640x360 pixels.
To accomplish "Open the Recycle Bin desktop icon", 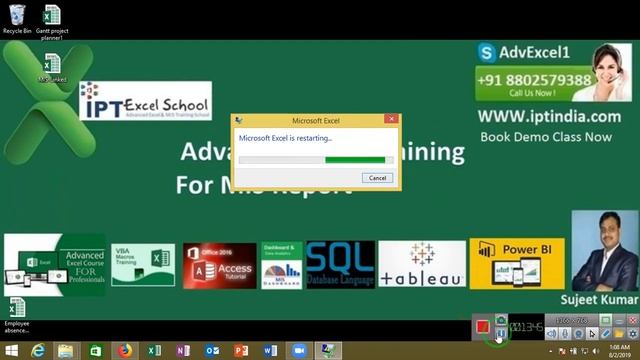I will click(17, 19).
